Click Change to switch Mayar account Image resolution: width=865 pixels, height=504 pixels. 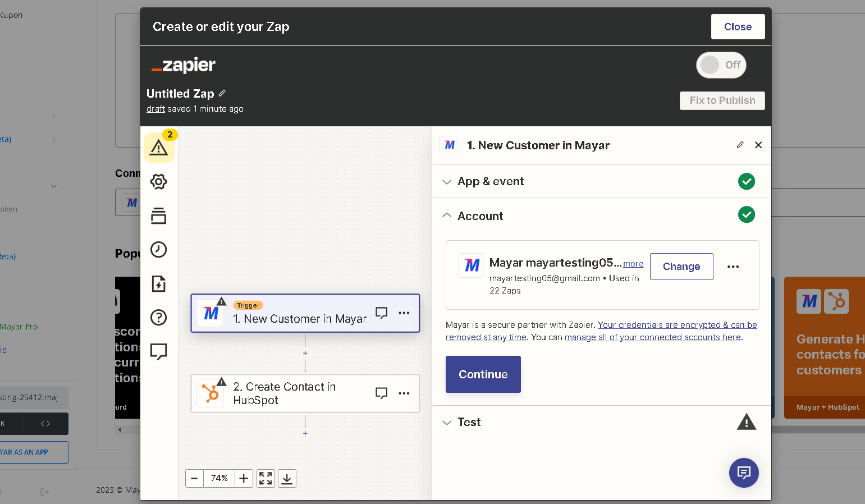pos(681,267)
